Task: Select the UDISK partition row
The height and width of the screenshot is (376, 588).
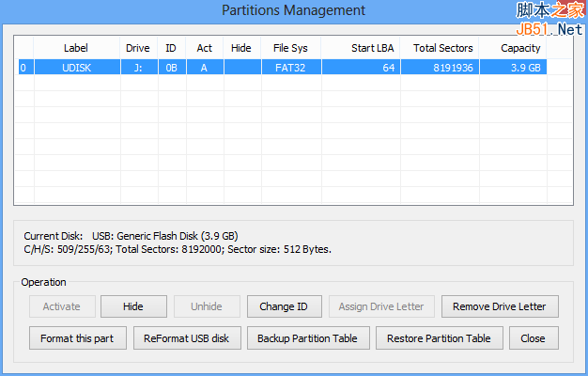Action: coord(75,68)
